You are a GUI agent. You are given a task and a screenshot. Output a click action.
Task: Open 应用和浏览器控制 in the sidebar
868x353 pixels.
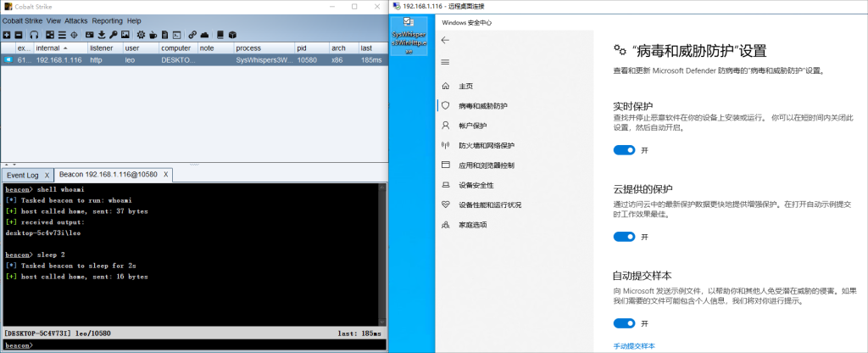tap(487, 165)
